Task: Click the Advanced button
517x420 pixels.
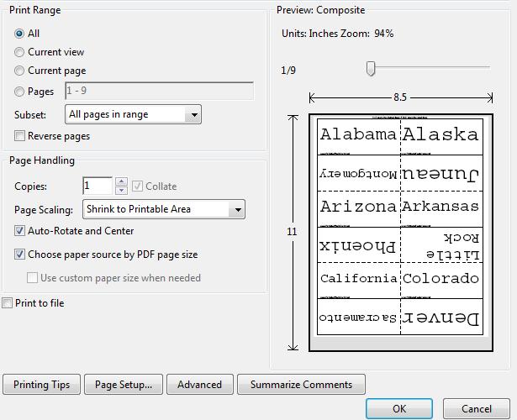Action: click(199, 385)
